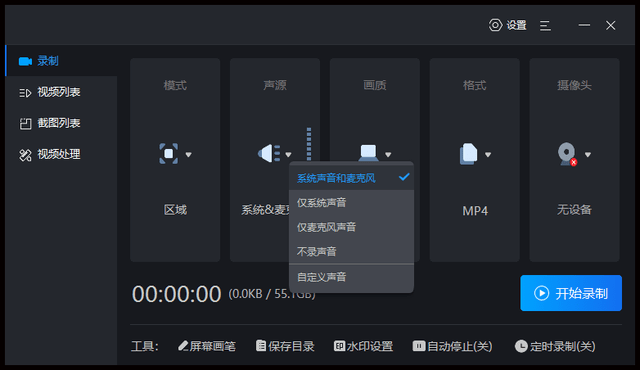This screenshot has height=370, width=640.
Task: Open 保存目录 save directory tool
Action: tap(285, 346)
